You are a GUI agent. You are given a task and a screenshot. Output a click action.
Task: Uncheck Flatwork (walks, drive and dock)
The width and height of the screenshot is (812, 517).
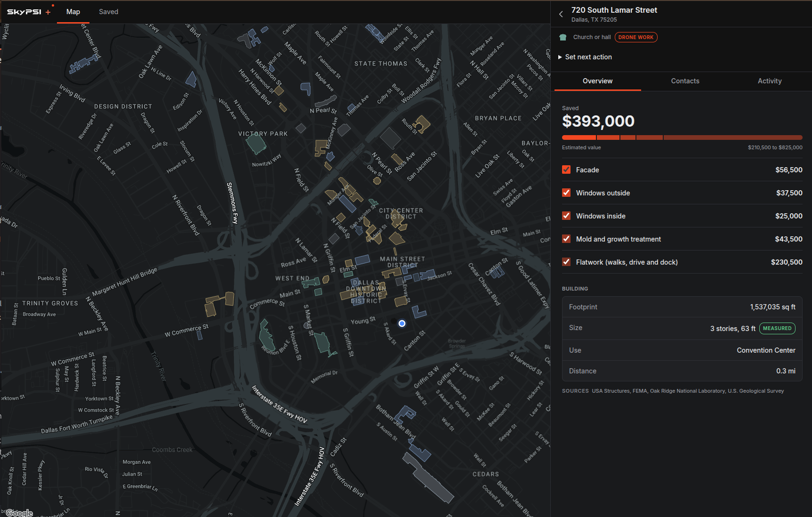click(x=566, y=262)
